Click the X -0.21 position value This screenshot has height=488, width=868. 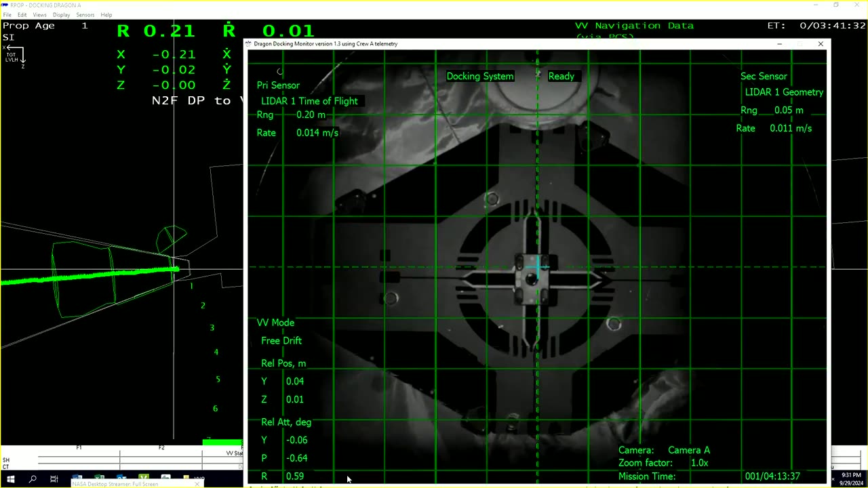click(x=174, y=54)
